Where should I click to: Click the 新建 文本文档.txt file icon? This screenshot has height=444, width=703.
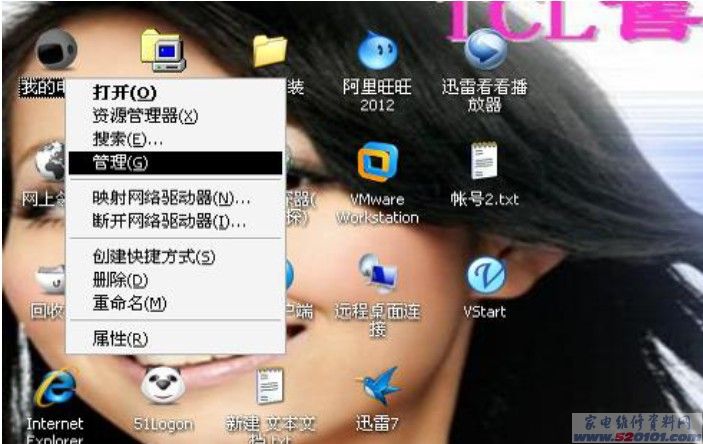pos(269,387)
